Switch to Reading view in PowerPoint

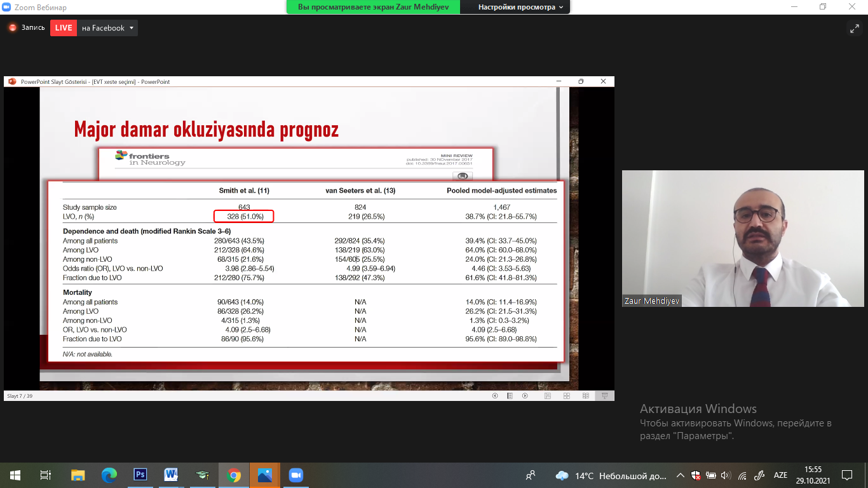point(586,396)
